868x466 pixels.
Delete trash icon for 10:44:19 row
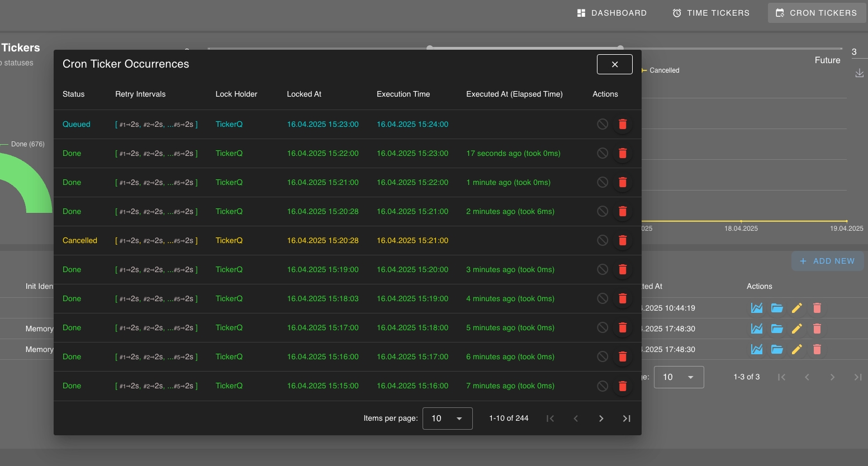(817, 308)
